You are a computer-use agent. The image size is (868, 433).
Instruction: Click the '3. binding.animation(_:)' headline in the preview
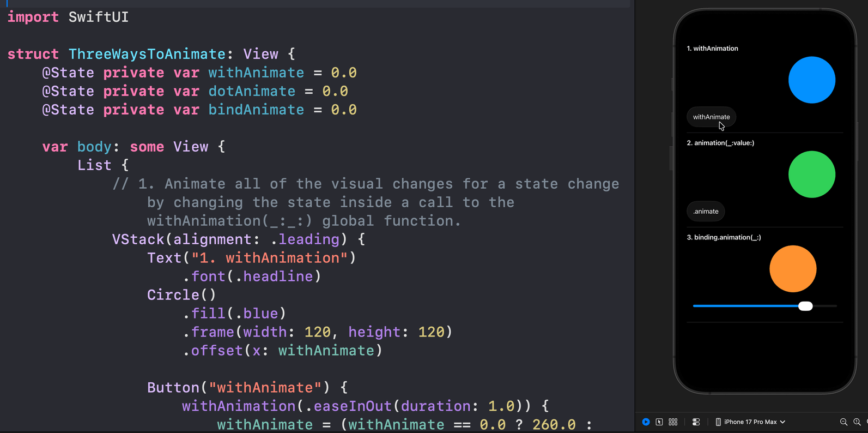724,237
